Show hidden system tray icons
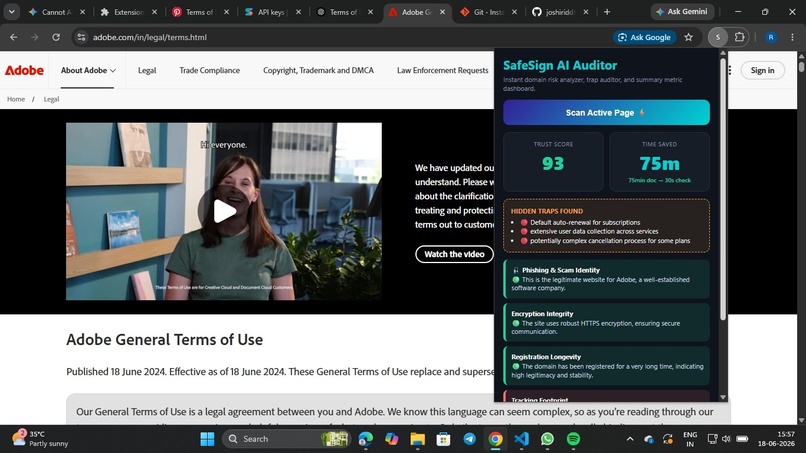This screenshot has height=453, width=806. pyautogui.click(x=630, y=439)
